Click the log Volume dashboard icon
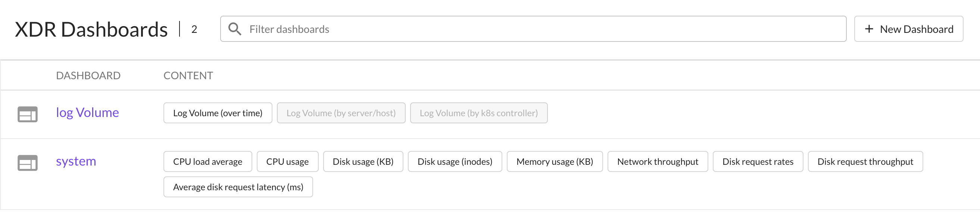 [27, 114]
